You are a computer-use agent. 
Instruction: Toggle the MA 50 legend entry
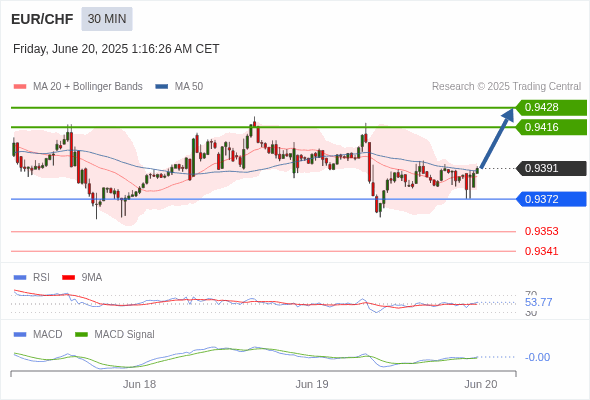(179, 87)
